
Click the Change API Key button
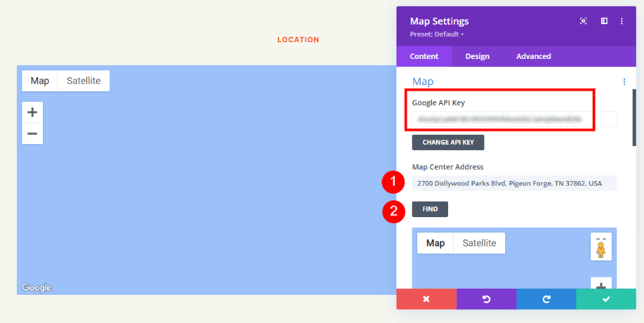click(447, 143)
